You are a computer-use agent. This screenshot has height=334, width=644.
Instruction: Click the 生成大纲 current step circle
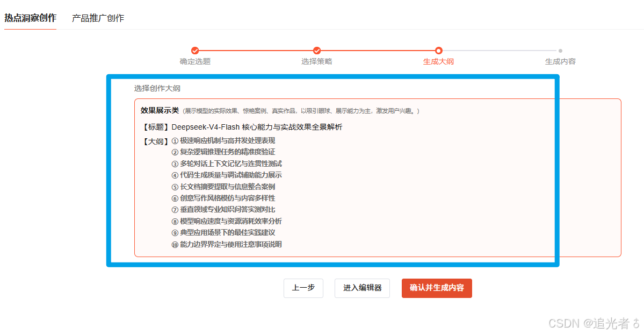(439, 51)
